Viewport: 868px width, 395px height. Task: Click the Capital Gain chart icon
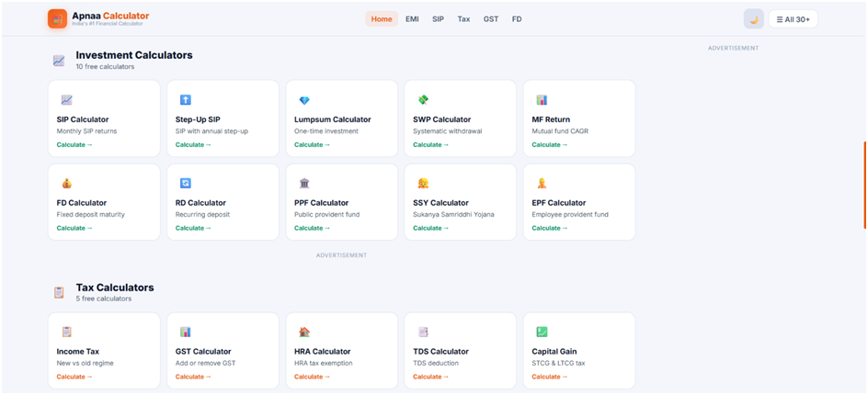pos(542,332)
